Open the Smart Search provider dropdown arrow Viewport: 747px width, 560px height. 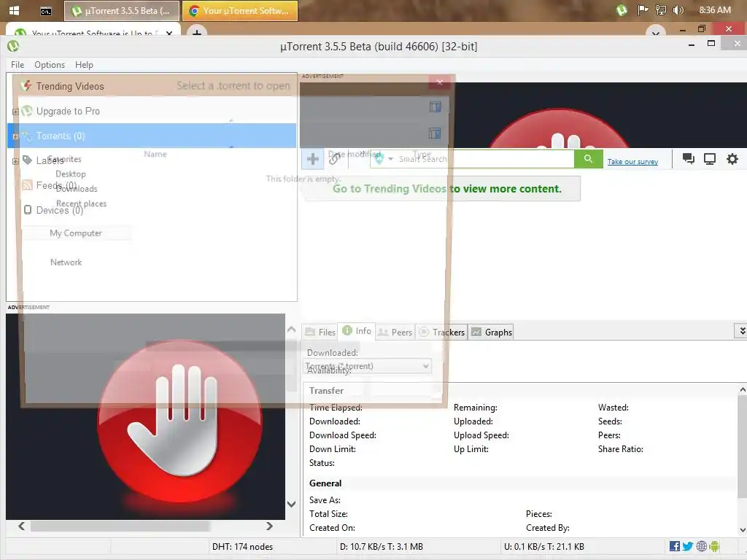(391, 158)
